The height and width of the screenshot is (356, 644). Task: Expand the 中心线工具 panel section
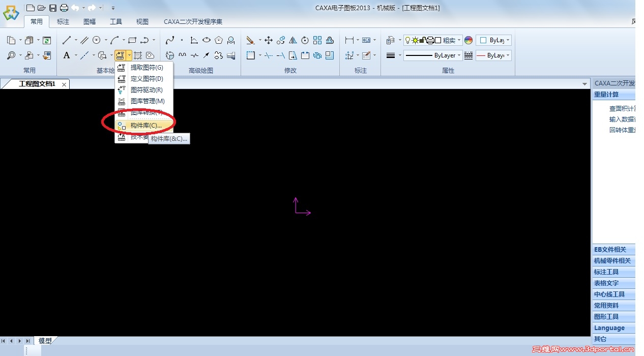(x=614, y=294)
